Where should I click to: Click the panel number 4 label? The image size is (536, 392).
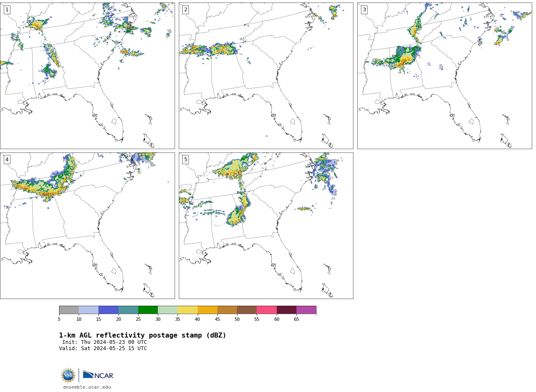[x=7, y=160]
